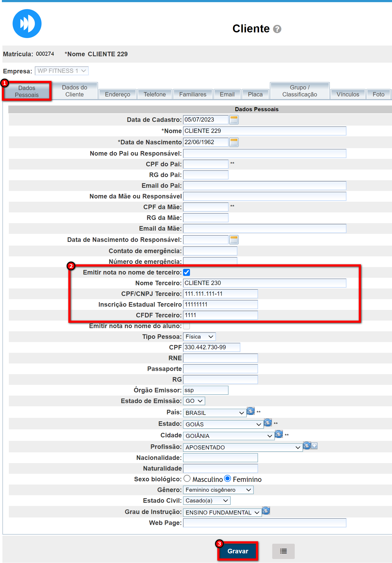Select Masculino for Sexo biológico
392x563 pixels.
[x=187, y=479]
